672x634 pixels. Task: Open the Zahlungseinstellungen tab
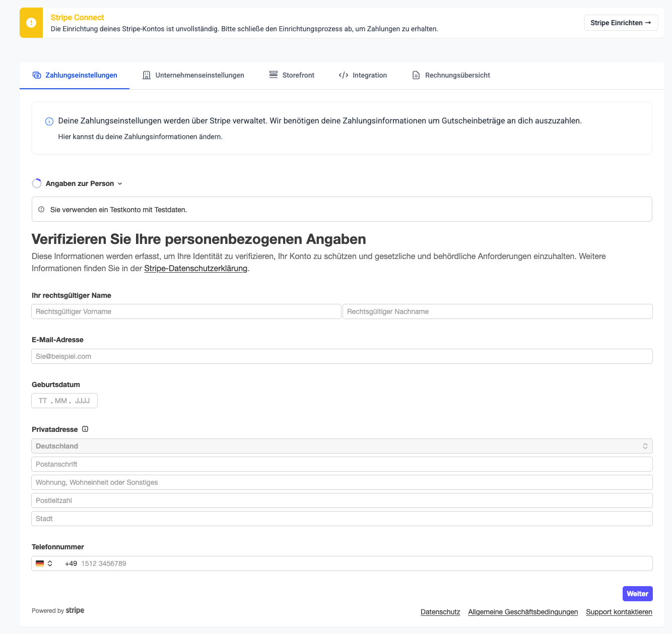point(75,75)
